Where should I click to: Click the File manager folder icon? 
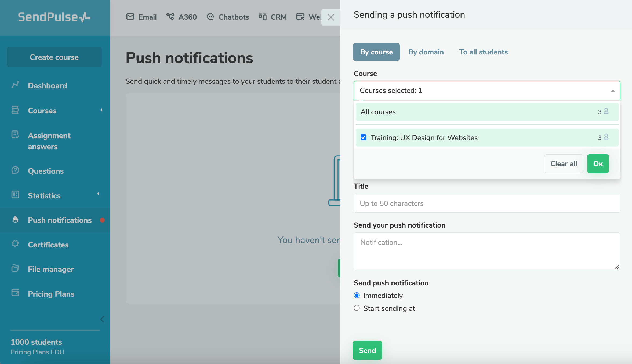[x=15, y=268]
